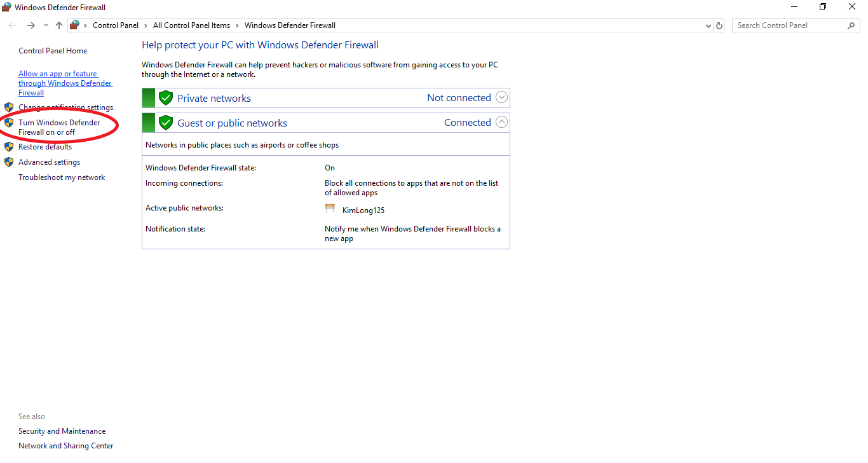Click shield icon beside Change notification settings
Viewport: 868px width, 463px height.
9,107
